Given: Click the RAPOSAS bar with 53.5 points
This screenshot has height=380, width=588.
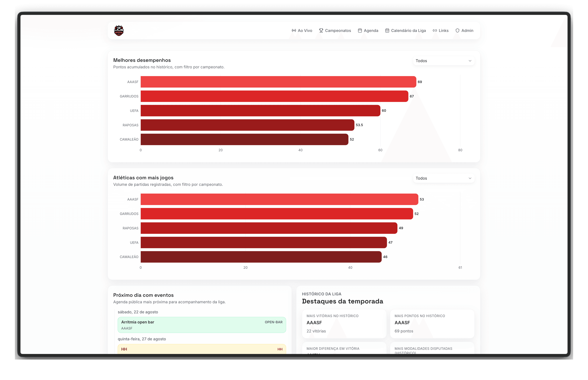Looking at the screenshot, I should tap(247, 125).
